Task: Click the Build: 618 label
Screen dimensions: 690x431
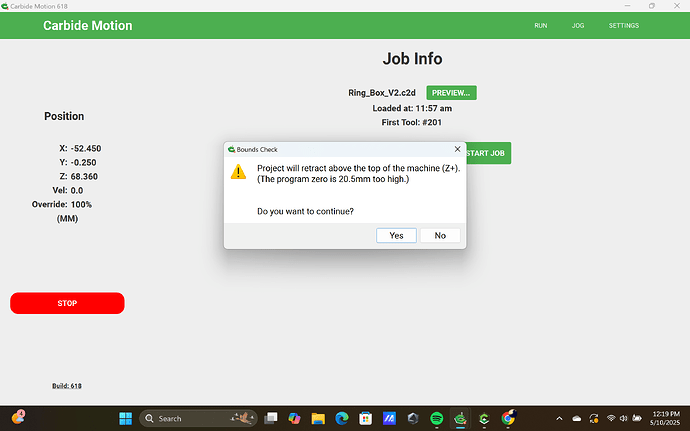Action: [x=67, y=386]
